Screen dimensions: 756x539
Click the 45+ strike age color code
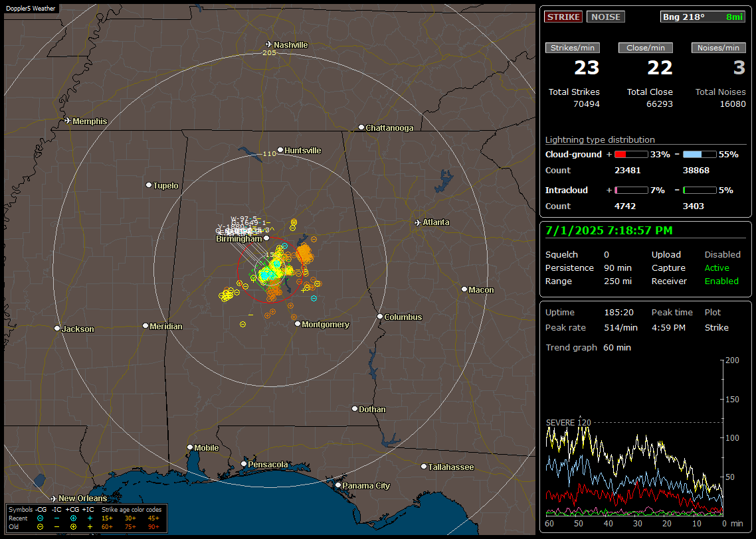(153, 518)
